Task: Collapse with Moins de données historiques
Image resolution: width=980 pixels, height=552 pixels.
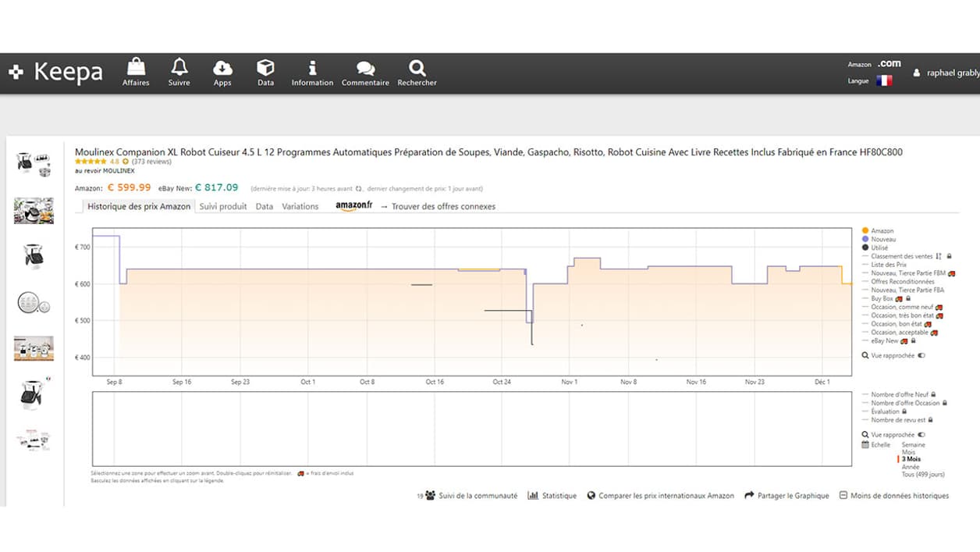Action: 894,496
